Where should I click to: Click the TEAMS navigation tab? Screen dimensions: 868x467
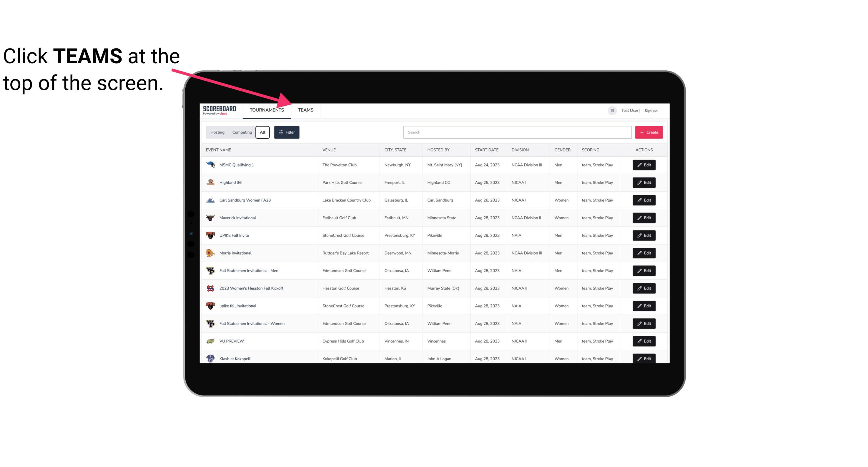305,110
